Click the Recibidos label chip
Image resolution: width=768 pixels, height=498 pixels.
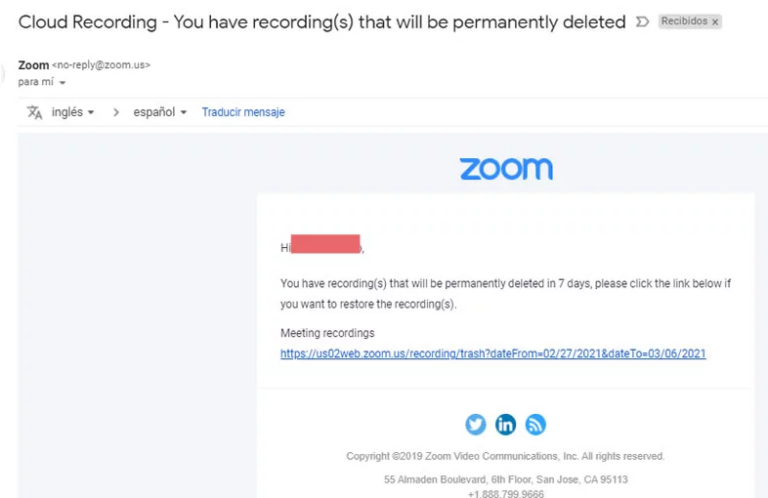pyautogui.click(x=683, y=22)
